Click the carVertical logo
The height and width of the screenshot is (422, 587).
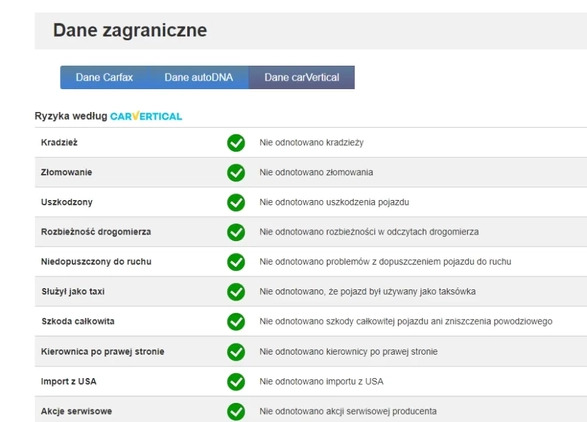point(146,116)
